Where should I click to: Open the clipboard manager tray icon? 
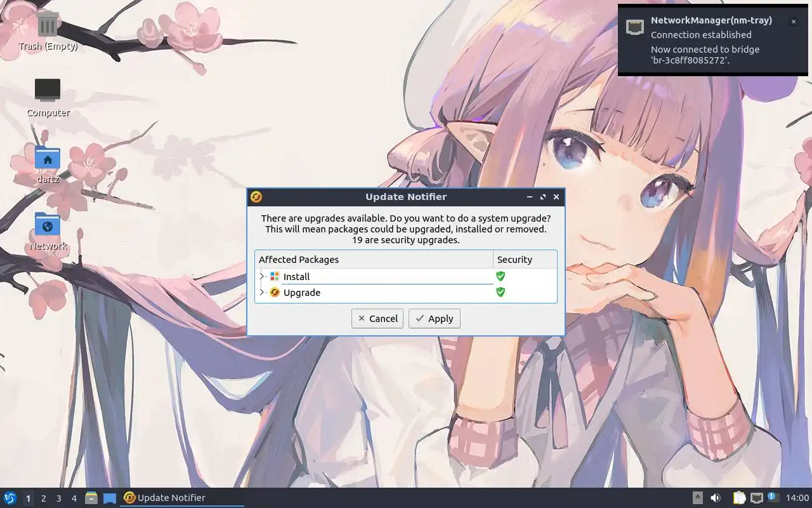pos(739,498)
